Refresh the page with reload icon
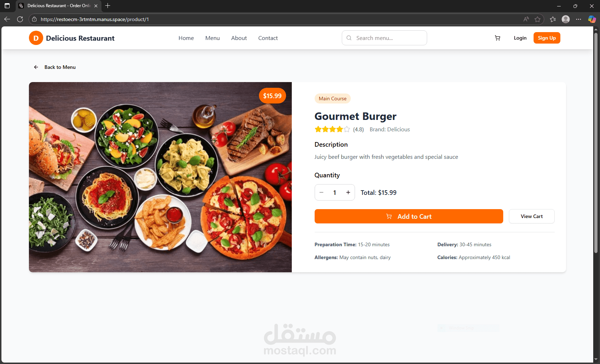Viewport: 600px width, 364px height. pyautogui.click(x=20, y=19)
